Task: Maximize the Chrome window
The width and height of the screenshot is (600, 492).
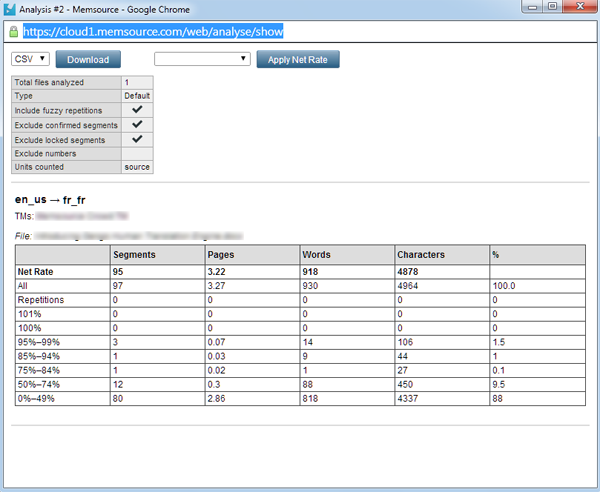Action: point(552,6)
